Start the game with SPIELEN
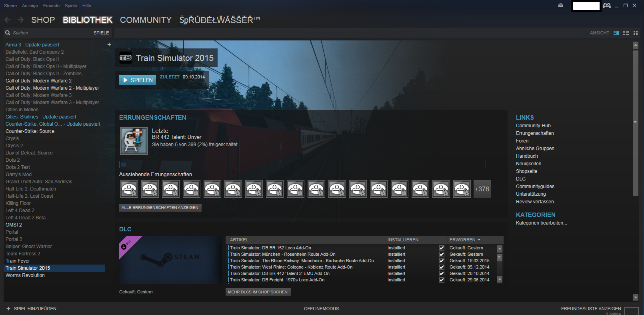 tap(138, 80)
